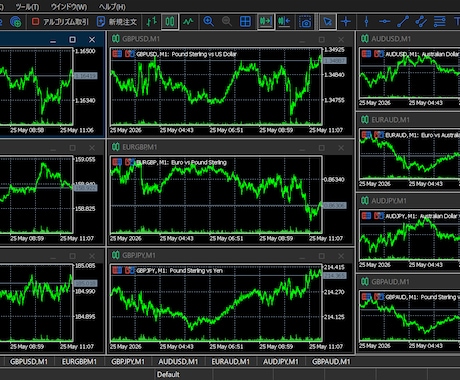
Task: Open one-click trading panel on EURGBP chart
Action: 117,162
